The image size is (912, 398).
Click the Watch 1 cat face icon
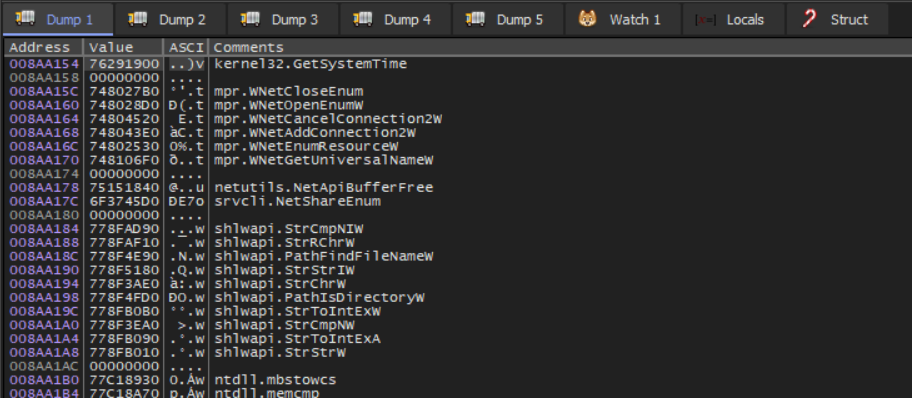[587, 19]
